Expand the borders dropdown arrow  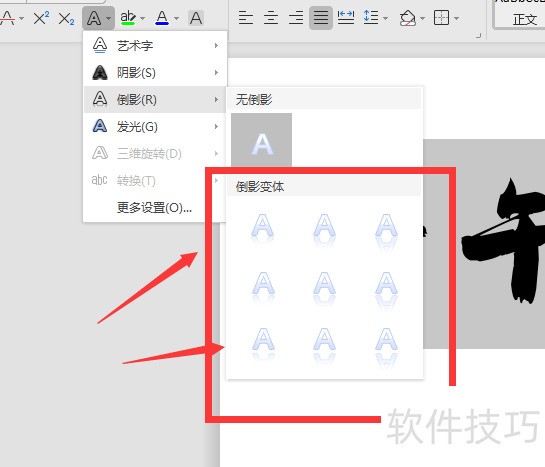(x=457, y=18)
